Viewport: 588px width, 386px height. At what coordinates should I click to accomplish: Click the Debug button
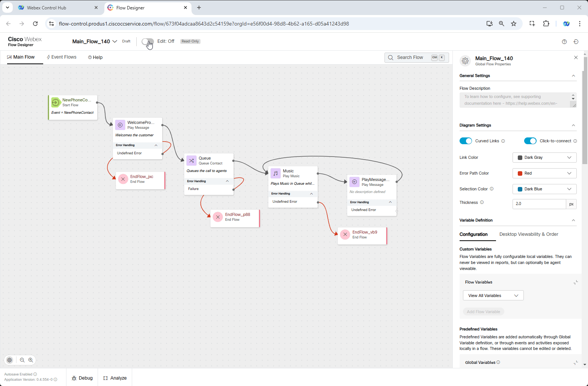(82, 378)
